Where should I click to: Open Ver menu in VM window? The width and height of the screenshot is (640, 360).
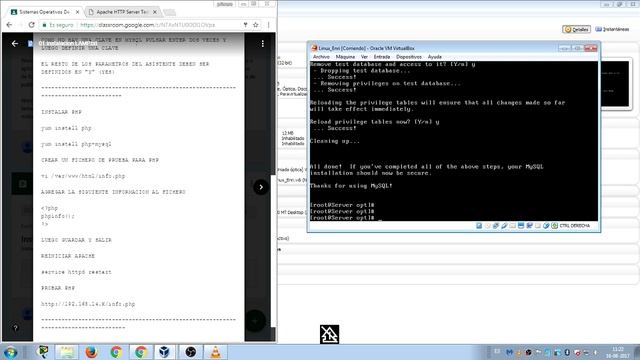[x=364, y=57]
